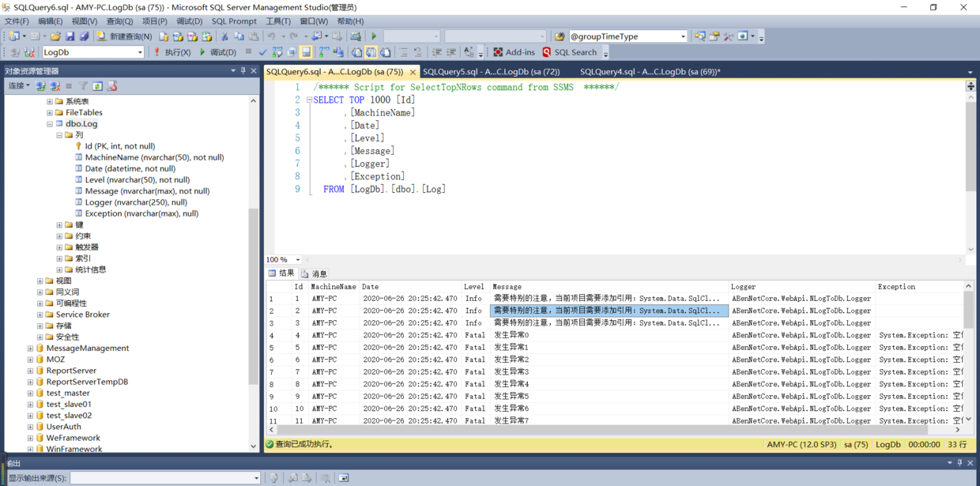This screenshot has width=980, height=486.
Task: Click the cell 发生异常0 in results
Action: [x=608, y=335]
